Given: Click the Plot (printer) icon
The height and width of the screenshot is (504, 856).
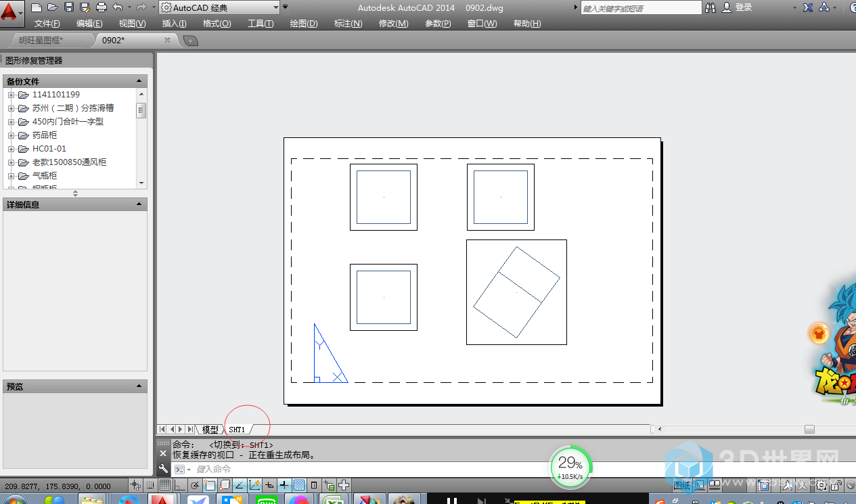Looking at the screenshot, I should [102, 7].
